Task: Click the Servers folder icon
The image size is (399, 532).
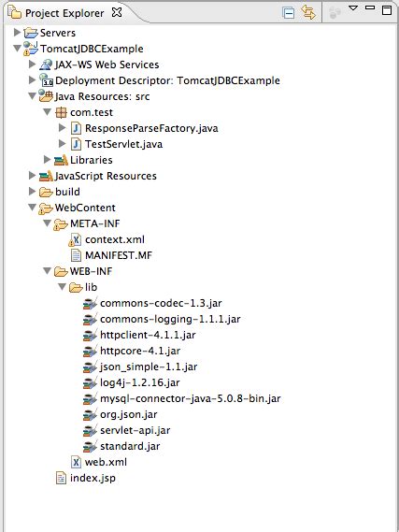Action: [31, 33]
